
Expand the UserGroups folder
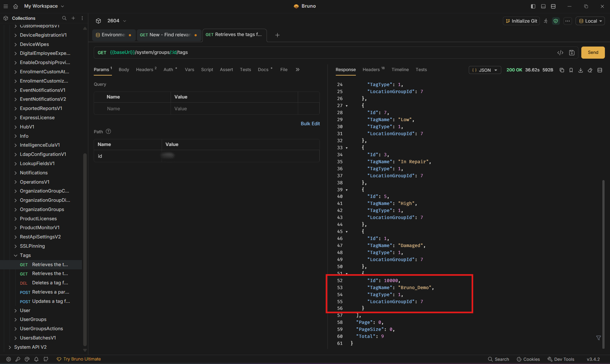[16, 319]
